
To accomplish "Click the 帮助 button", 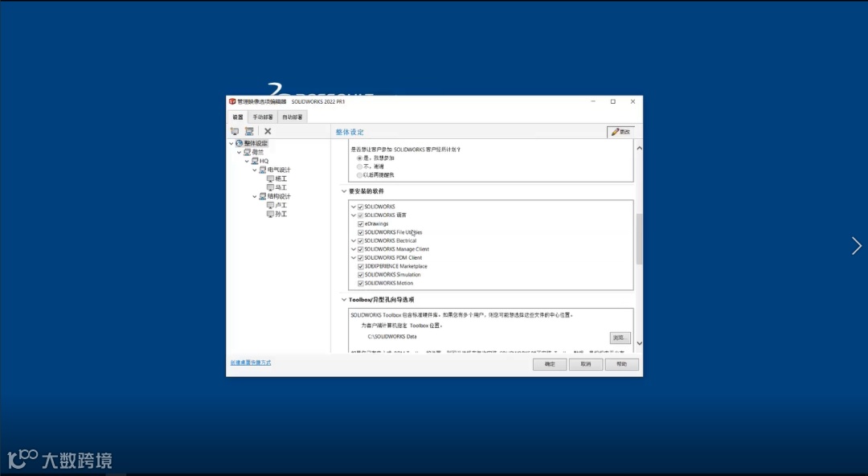I will coord(621,364).
